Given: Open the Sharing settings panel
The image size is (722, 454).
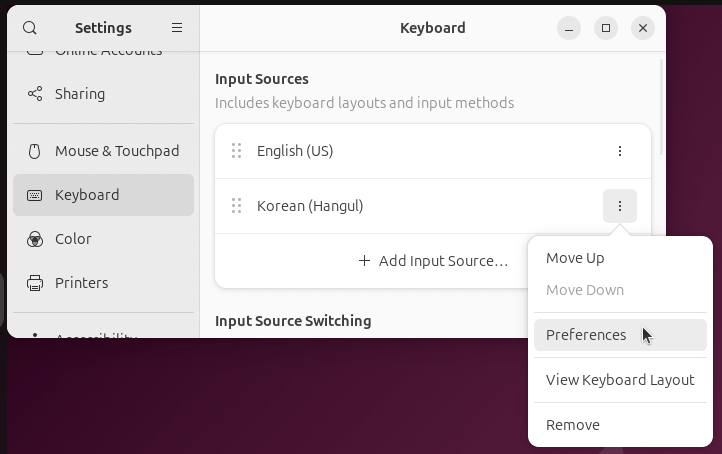Looking at the screenshot, I should click(104, 94).
